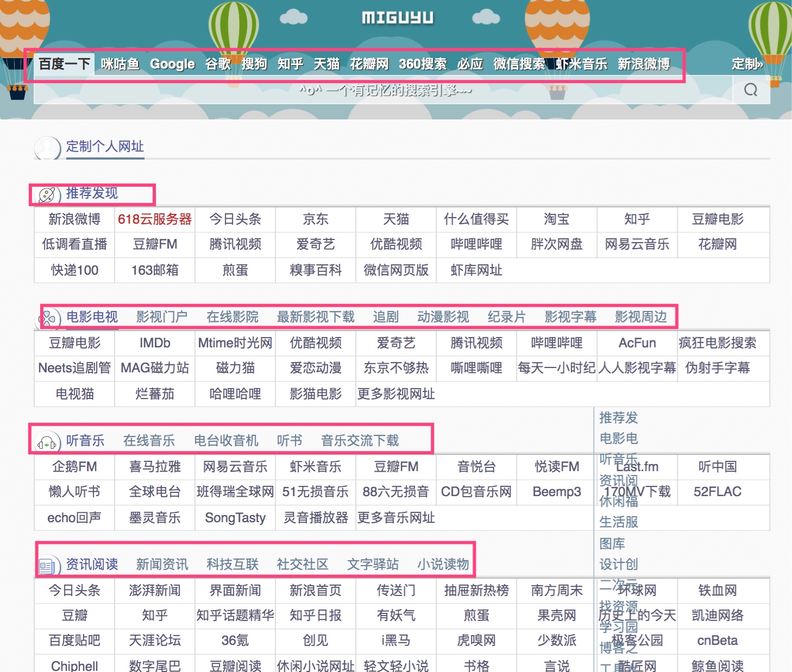Click the planet icon next to 推荐发现

tap(47, 195)
